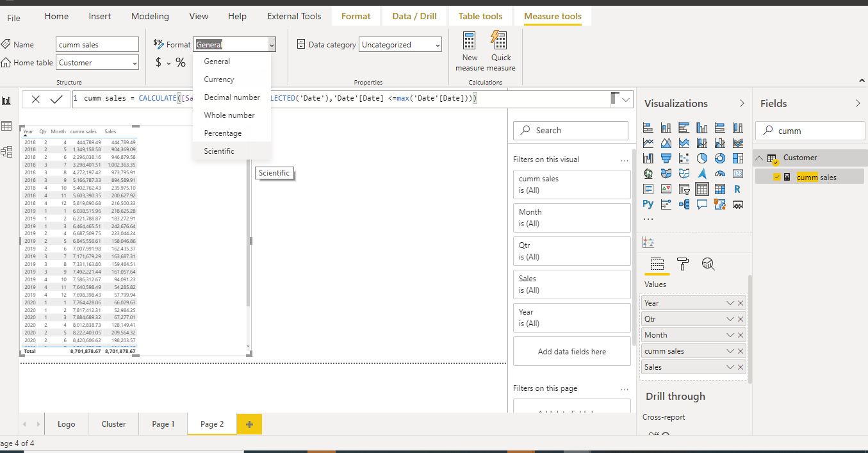The image size is (868, 453).
Task: Choose the Line chart visual
Action: point(648,143)
